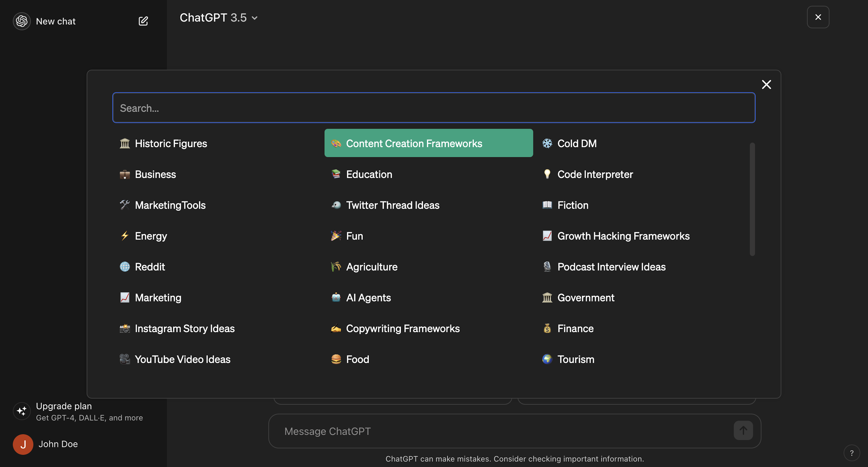Click the Food hamburger icon
Screen dimensions: 868x467
point(336,359)
